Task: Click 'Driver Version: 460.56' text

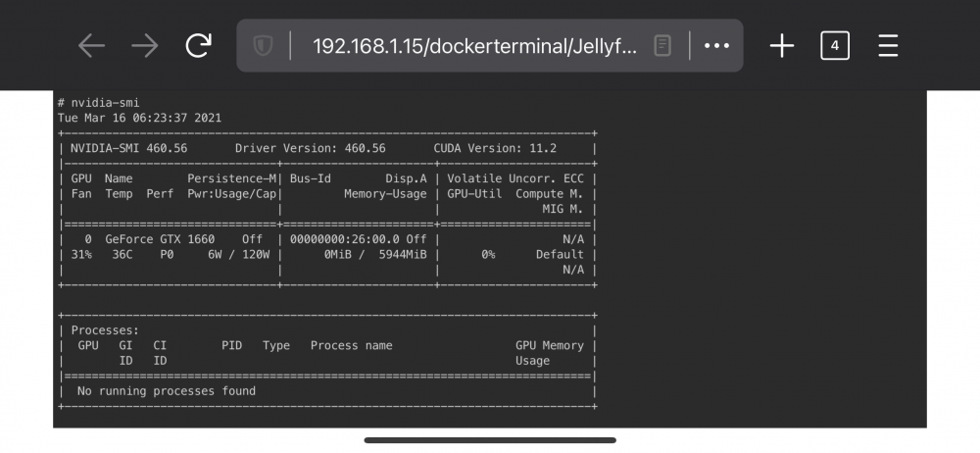Action: tap(310, 148)
